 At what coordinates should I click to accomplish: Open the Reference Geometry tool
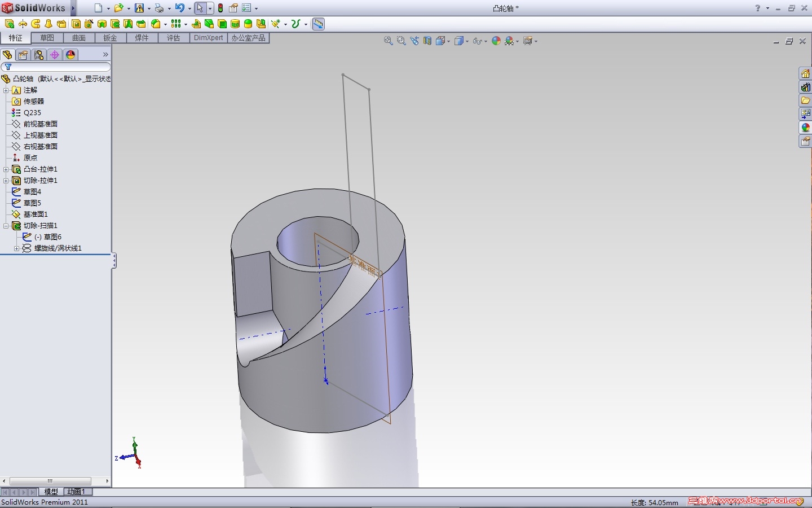[x=275, y=24]
